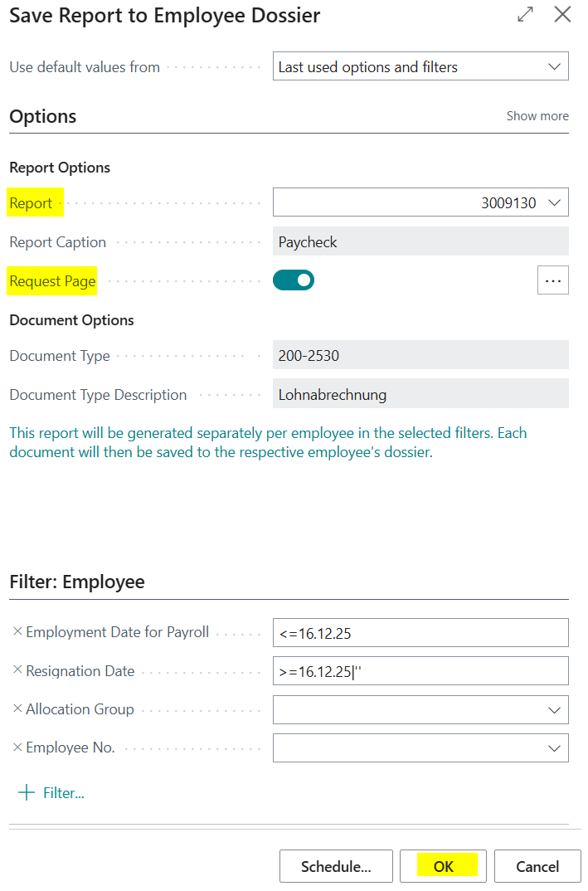Remove the Employment Date for Payroll filter
588x891 pixels.
17,632
